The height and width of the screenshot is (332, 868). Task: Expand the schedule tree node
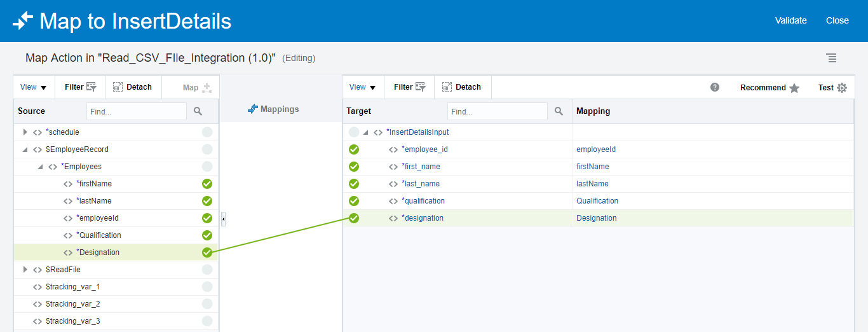(x=25, y=132)
